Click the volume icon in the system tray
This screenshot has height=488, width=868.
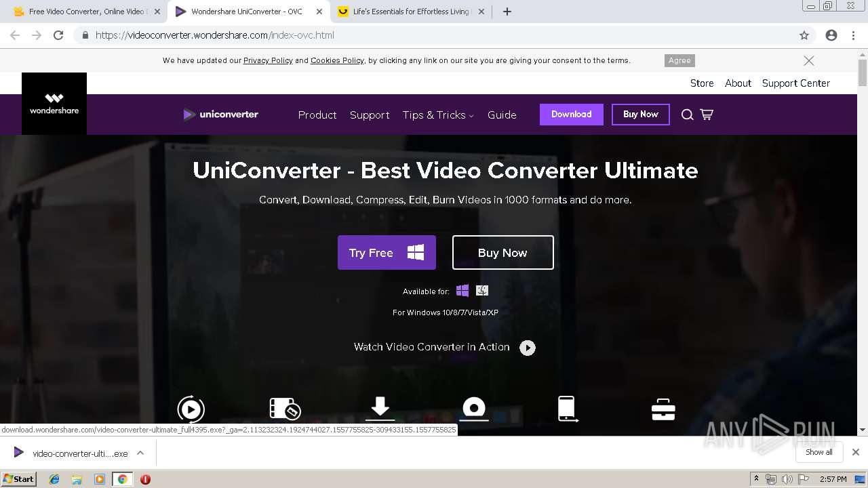pos(787,479)
